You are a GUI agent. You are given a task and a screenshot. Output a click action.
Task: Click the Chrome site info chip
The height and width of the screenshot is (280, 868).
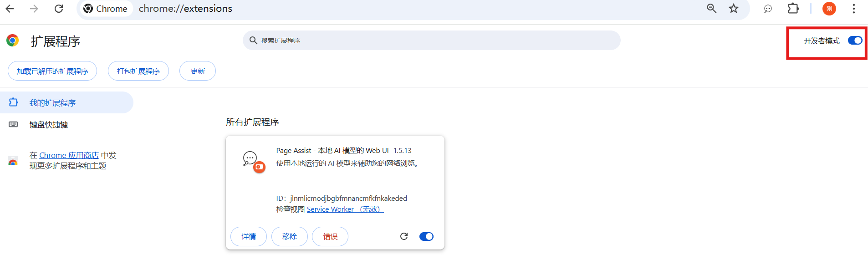point(106,9)
